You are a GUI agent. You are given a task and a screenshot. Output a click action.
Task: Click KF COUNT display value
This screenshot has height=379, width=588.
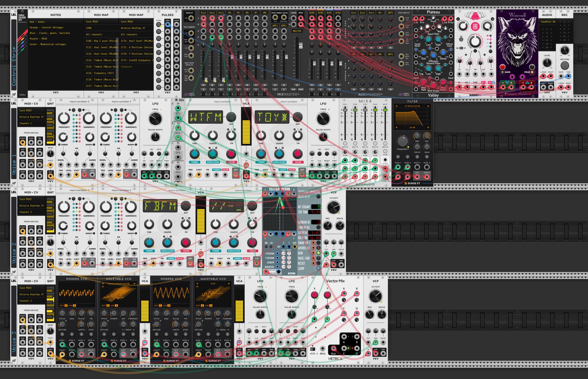pyautogui.click(x=316, y=207)
